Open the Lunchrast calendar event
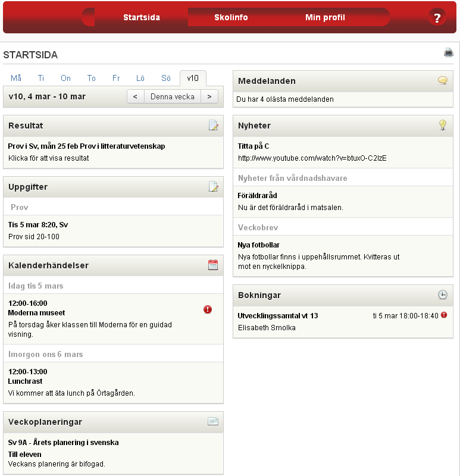The height and width of the screenshot is (476, 460). [25, 381]
